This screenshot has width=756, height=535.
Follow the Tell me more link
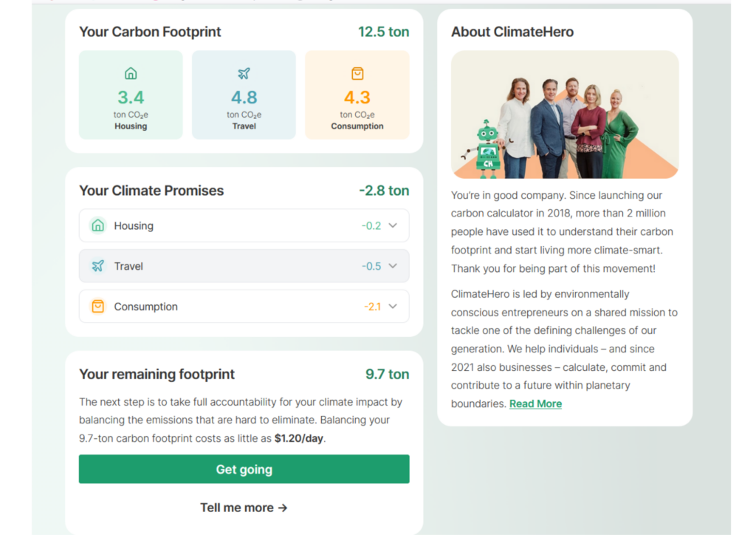point(244,508)
